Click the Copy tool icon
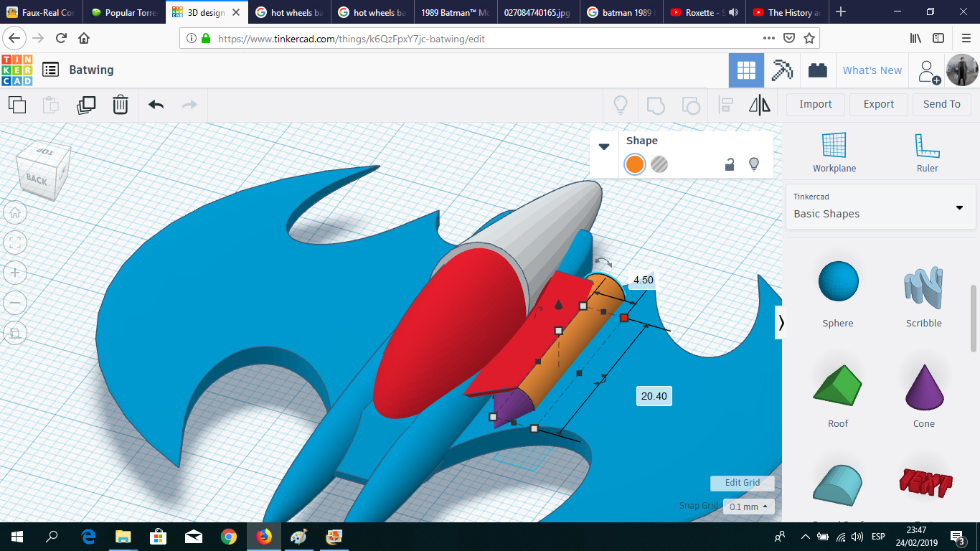Image resolution: width=980 pixels, height=551 pixels. tap(17, 105)
